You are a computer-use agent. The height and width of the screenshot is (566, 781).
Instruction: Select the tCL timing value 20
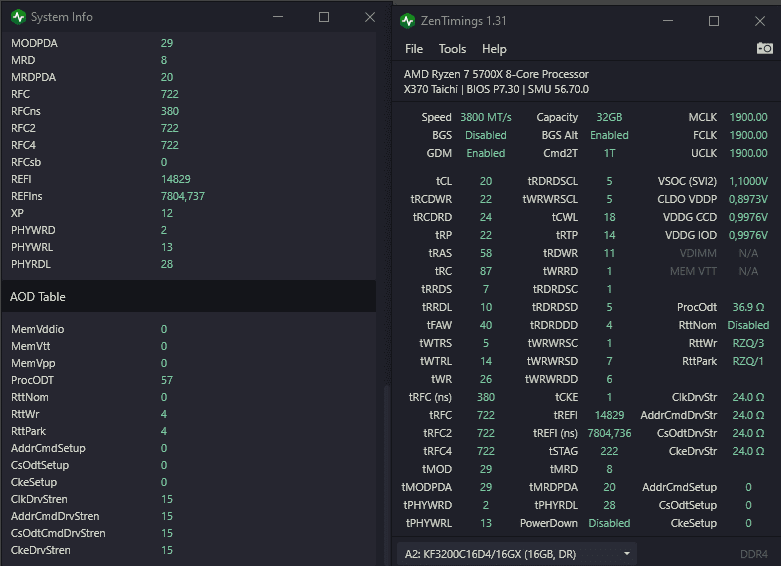tap(486, 181)
